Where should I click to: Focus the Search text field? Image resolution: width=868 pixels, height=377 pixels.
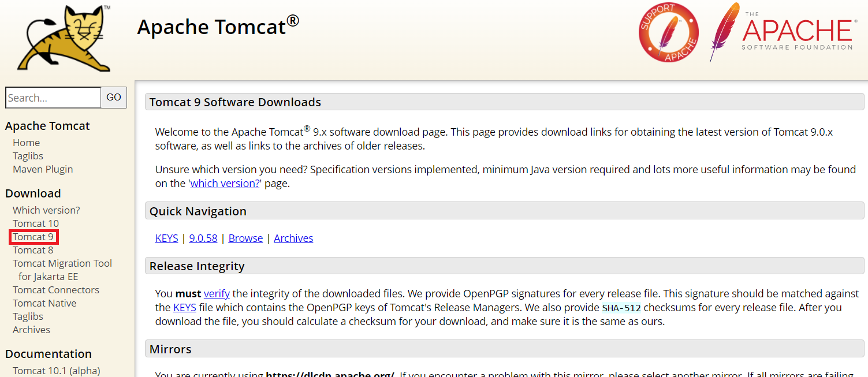[53, 98]
